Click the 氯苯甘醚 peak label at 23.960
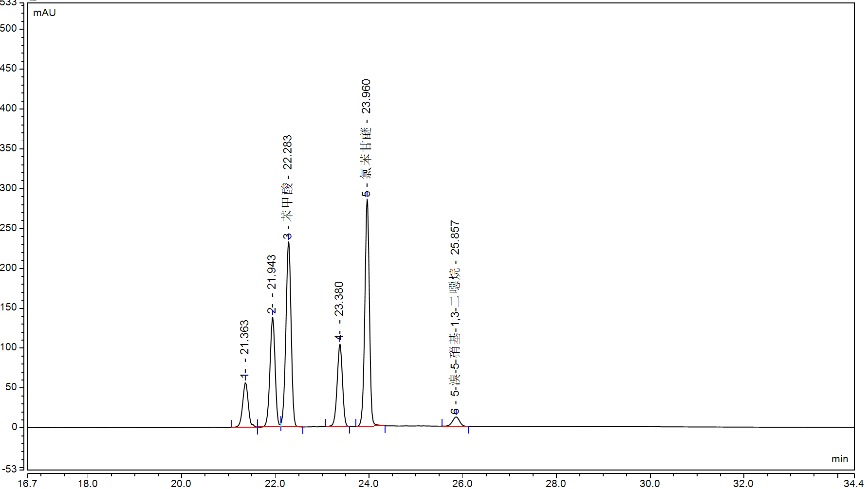Image resolution: width=868 pixels, height=489 pixels. tap(366, 137)
